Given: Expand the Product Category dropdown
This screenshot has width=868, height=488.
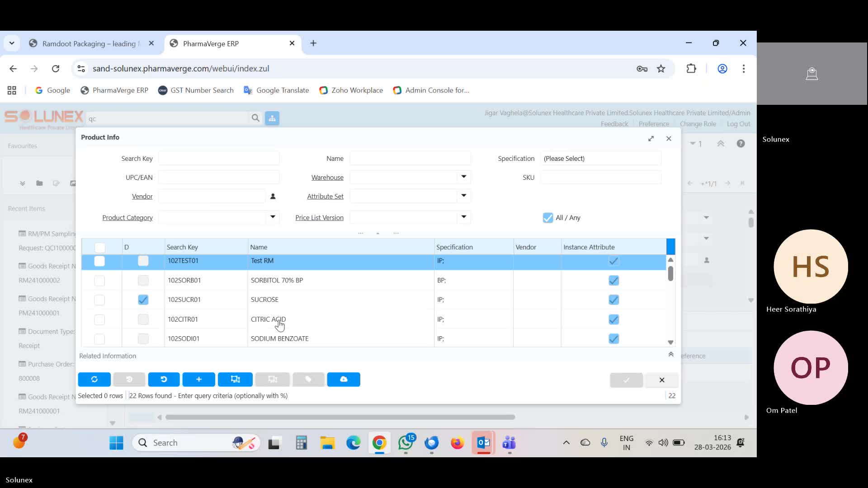Looking at the screenshot, I should pos(273,217).
